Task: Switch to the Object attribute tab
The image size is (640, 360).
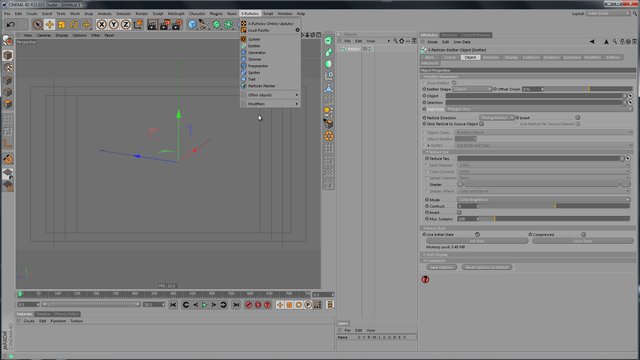Action: coord(470,58)
